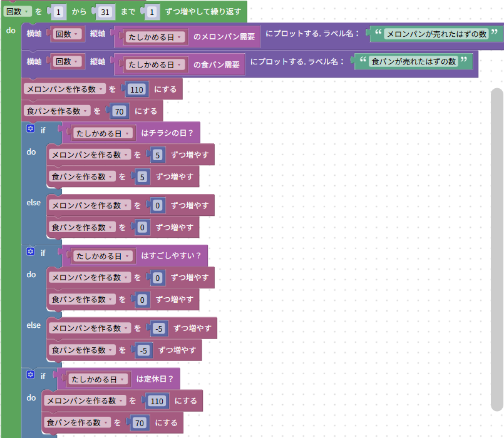Edit the label text メロンパンが売れたはずの数

point(436,34)
